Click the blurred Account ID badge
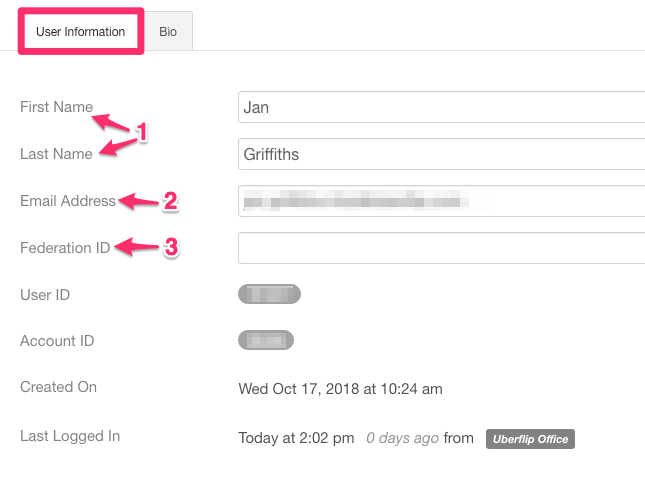The image size is (645, 478). pyautogui.click(x=266, y=340)
